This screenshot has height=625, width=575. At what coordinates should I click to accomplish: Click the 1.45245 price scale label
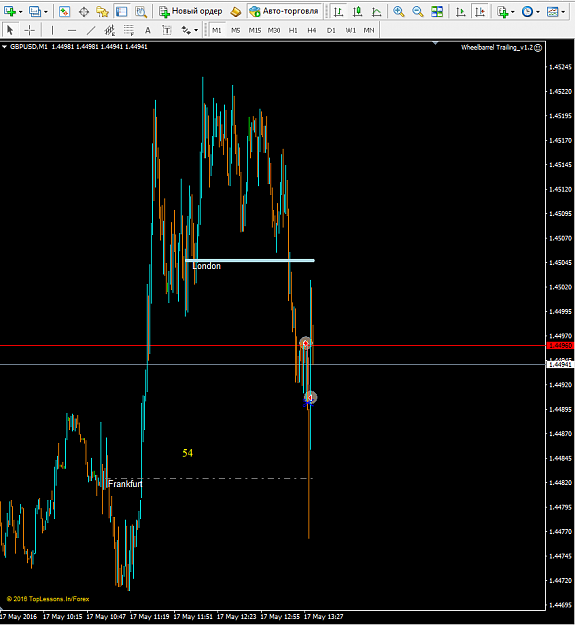561,67
